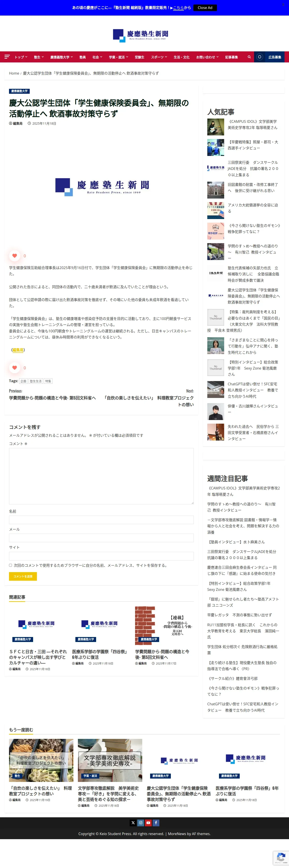The height and width of the screenshot is (868, 289).
Task: Open the アメリカ大統領選挙 article thumbnail
Action: [216, 211]
